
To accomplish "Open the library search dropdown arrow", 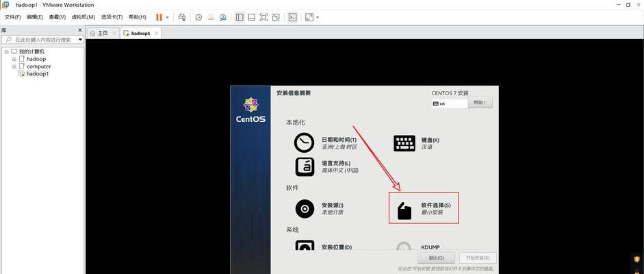I will point(80,40).
